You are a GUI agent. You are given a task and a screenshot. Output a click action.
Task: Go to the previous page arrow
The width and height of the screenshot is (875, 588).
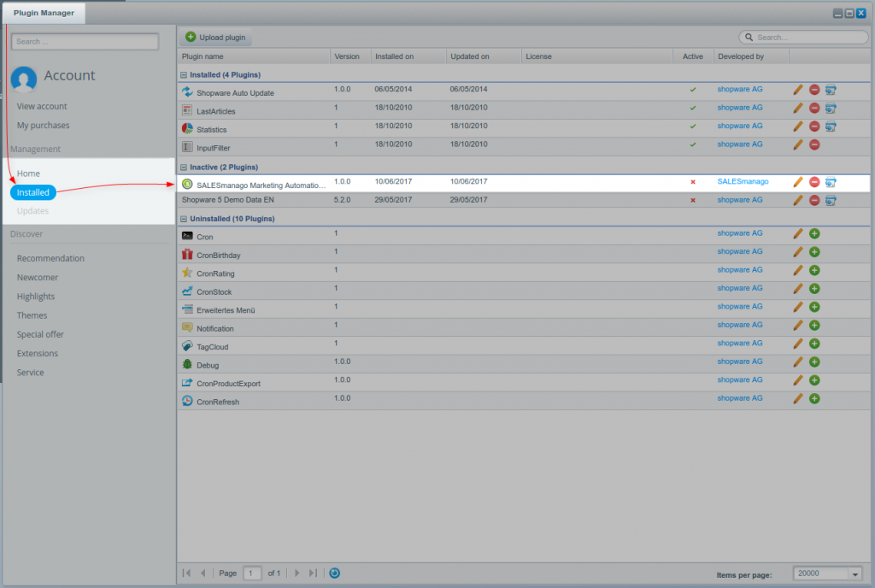point(203,573)
